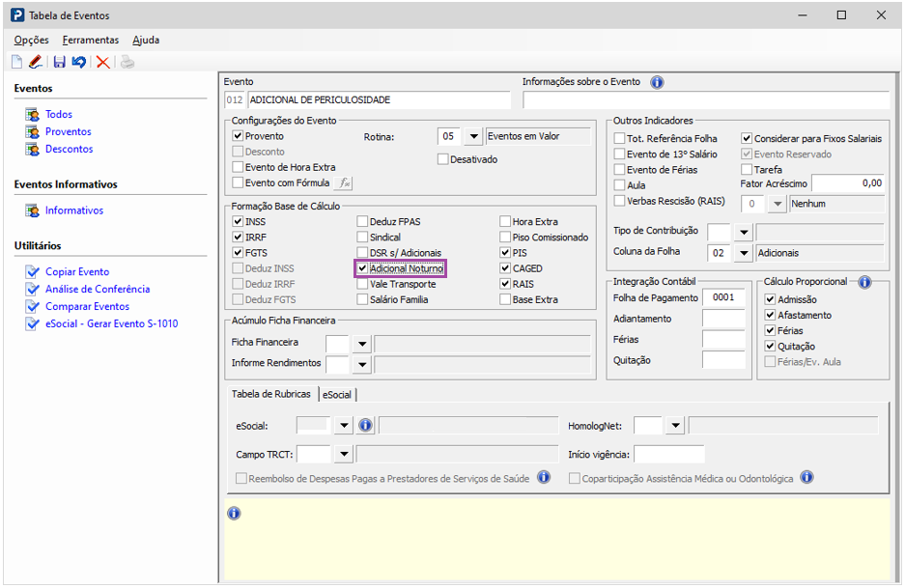
Task: Toggle the Adicional Noturno checkbox
Action: coord(363,268)
